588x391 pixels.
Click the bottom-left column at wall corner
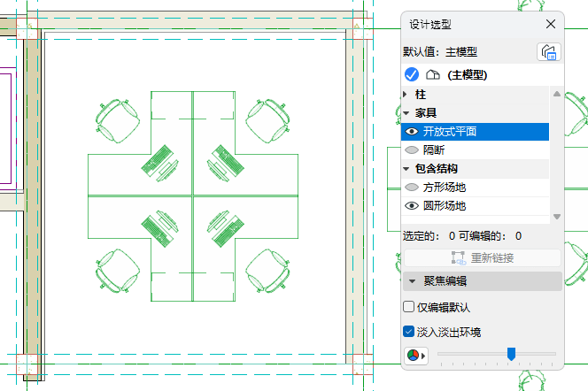coord(27,364)
